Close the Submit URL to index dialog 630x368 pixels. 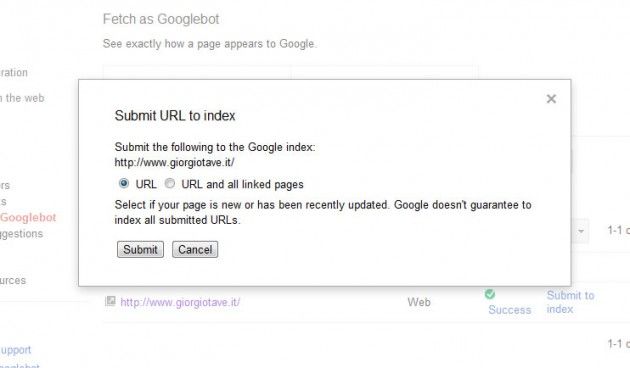click(x=551, y=99)
